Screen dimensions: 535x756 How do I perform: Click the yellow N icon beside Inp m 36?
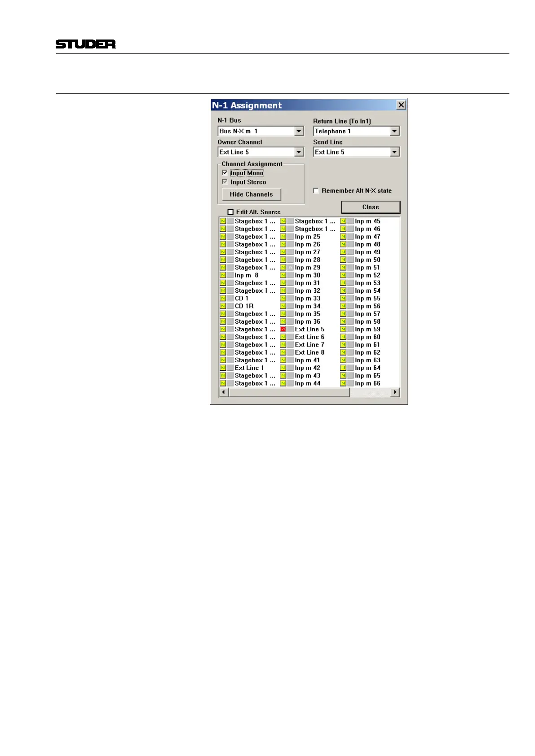(283, 322)
